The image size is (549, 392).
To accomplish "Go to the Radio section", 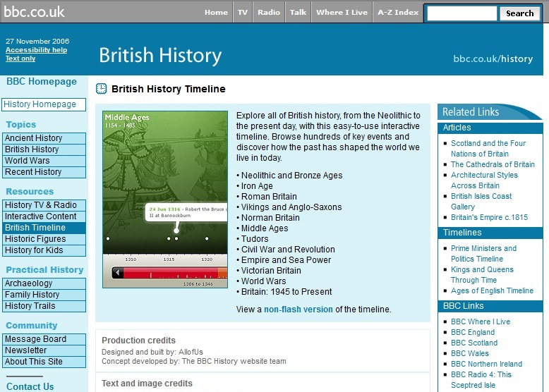I will 269,12.
